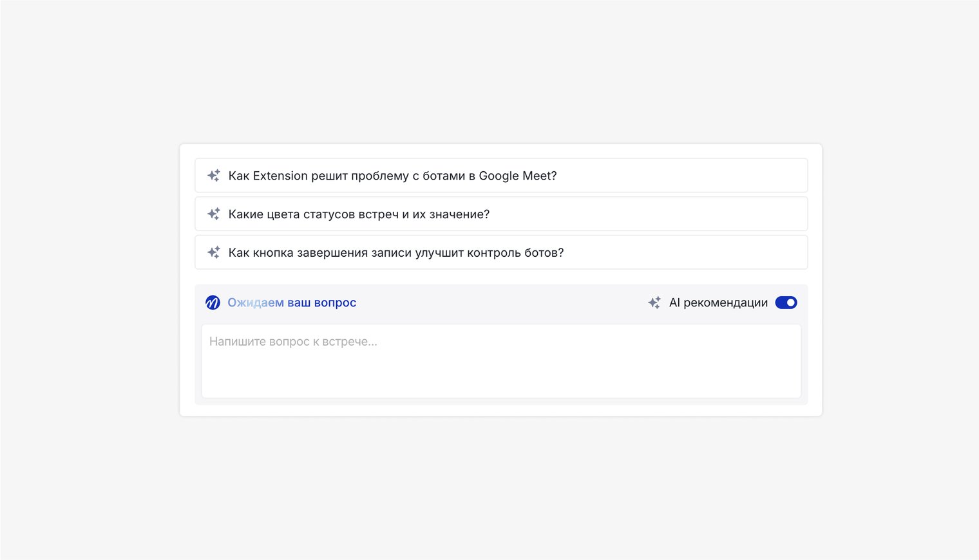Click the sparkle icon beside the Google Meet question
Image resolution: width=979 pixels, height=560 pixels.
(214, 176)
